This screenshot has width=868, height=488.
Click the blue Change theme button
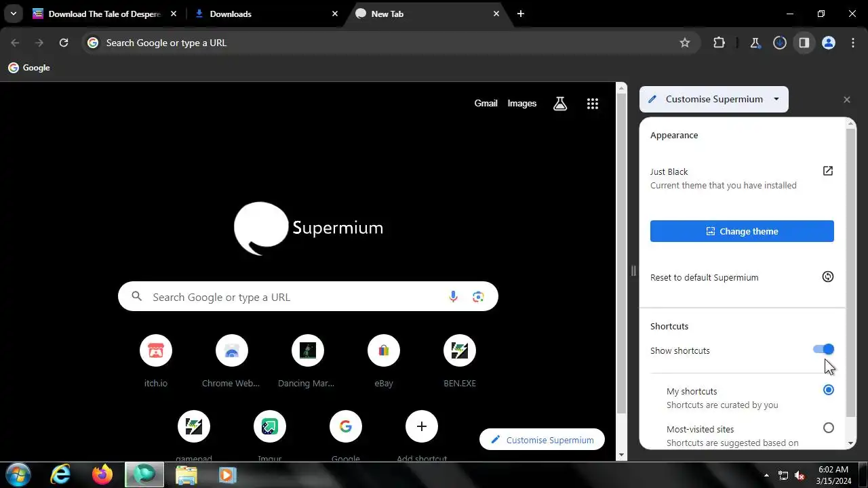tap(742, 231)
